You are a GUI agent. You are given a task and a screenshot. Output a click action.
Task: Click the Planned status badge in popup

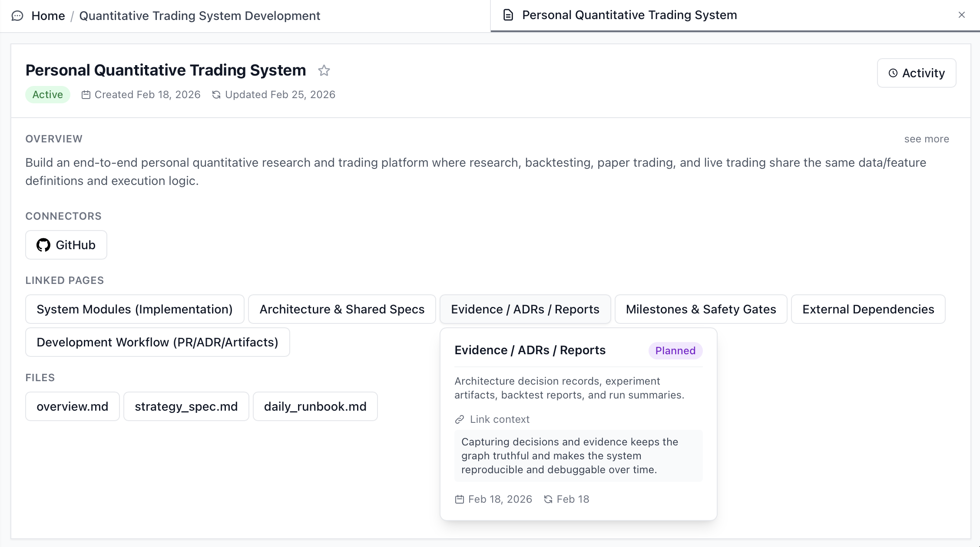tap(675, 351)
